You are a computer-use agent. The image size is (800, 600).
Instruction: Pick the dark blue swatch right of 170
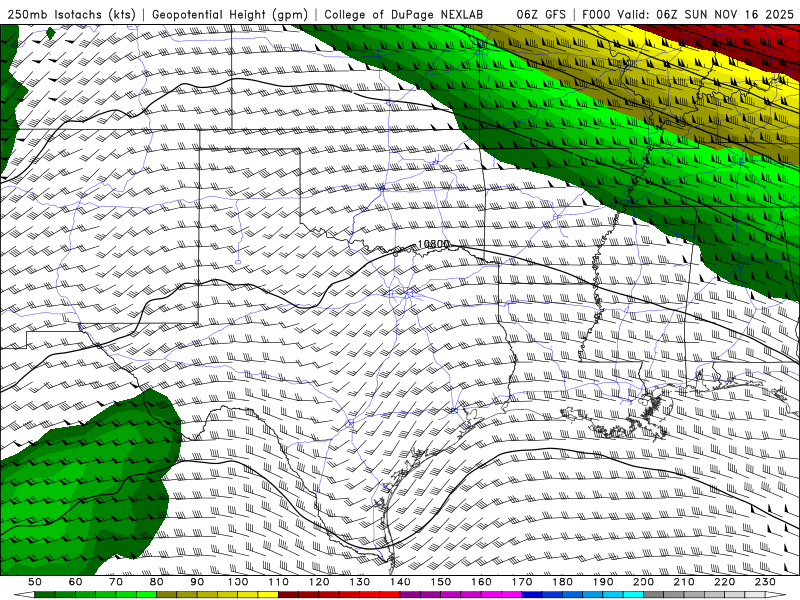point(532,595)
